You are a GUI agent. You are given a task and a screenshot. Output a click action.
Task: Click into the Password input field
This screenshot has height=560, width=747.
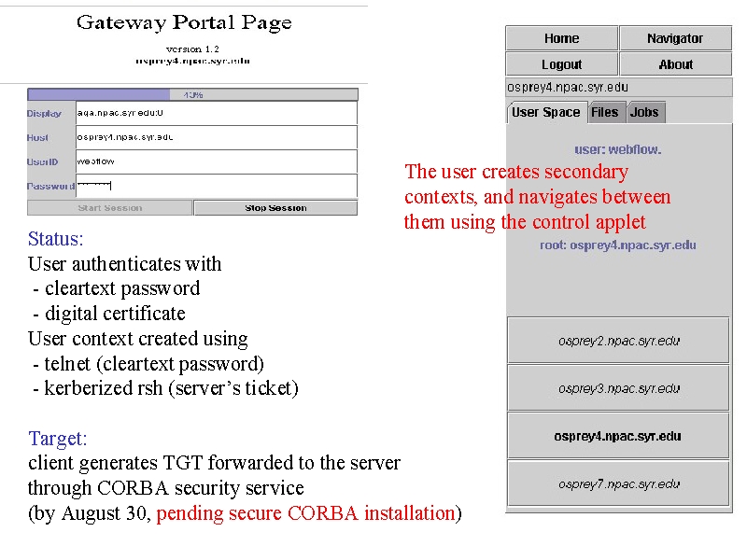point(217,186)
